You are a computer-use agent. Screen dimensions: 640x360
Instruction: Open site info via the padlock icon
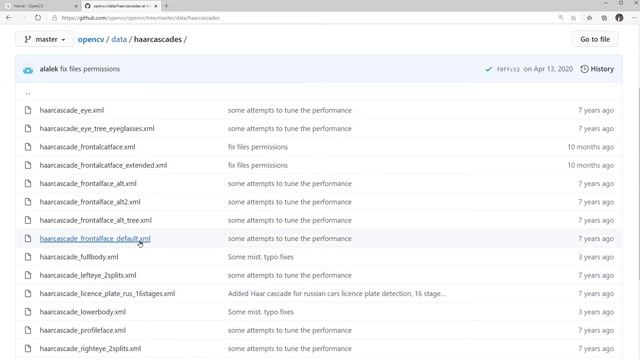[x=54, y=18]
